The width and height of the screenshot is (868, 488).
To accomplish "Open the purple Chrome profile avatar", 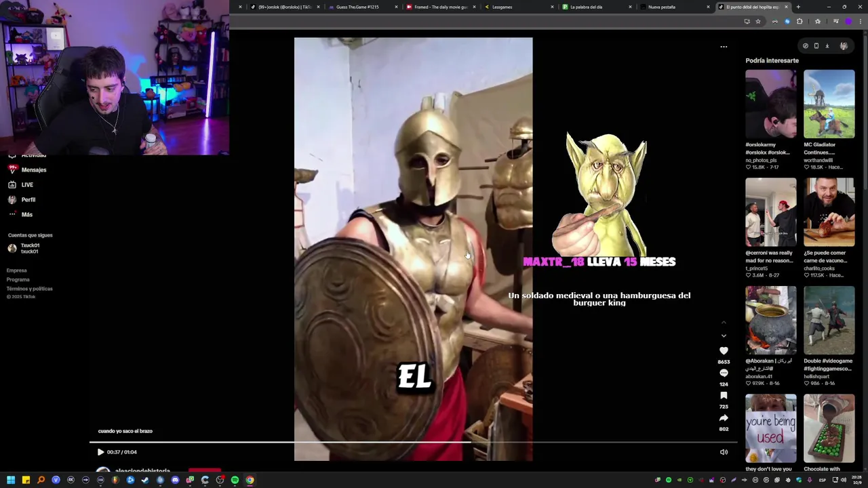I will point(848,21).
